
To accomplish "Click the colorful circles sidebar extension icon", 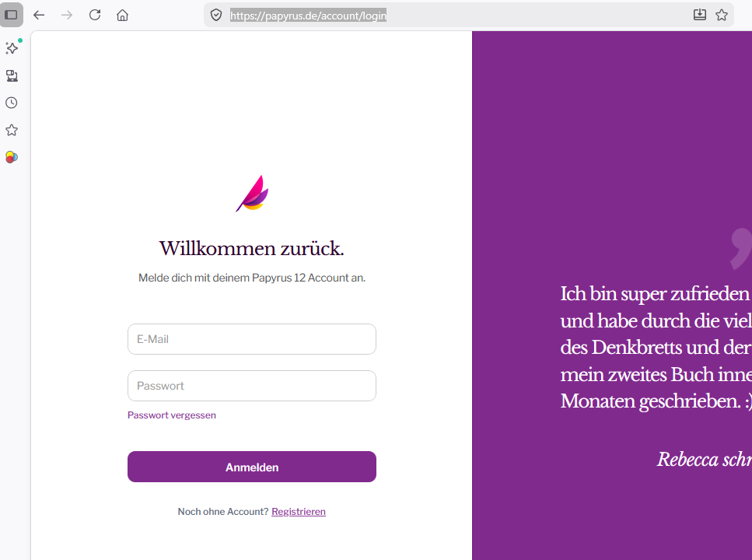I will [x=12, y=157].
